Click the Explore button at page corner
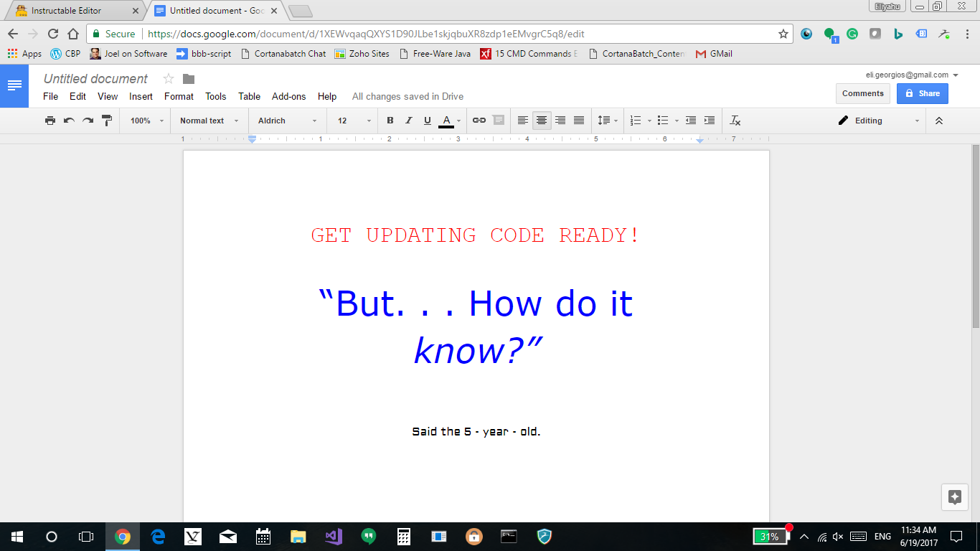 [x=954, y=497]
